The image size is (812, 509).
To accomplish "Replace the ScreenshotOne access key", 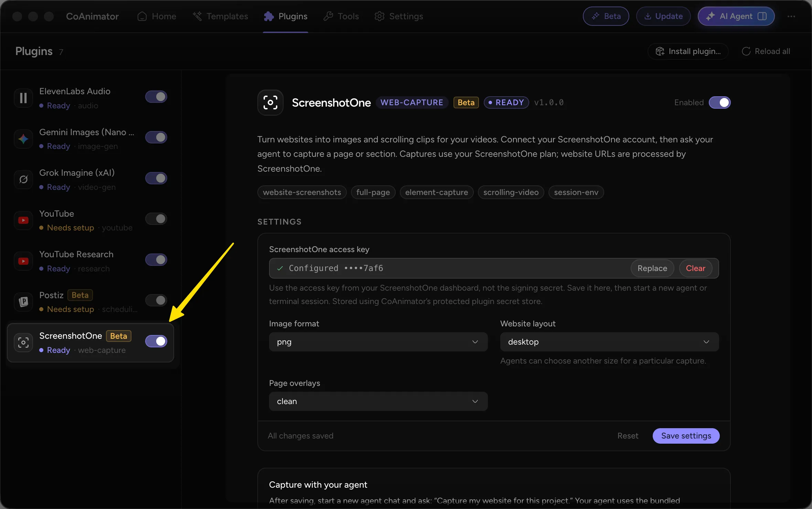I will tap(652, 268).
